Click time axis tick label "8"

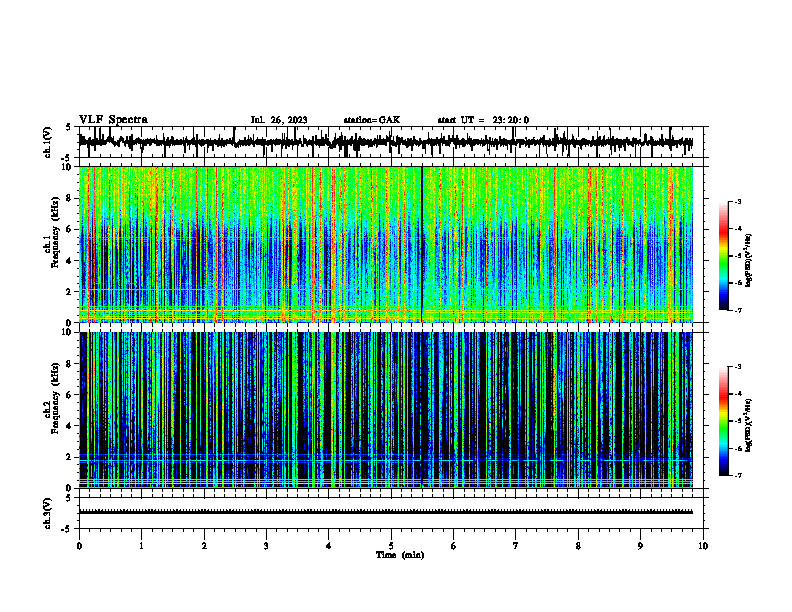click(578, 546)
